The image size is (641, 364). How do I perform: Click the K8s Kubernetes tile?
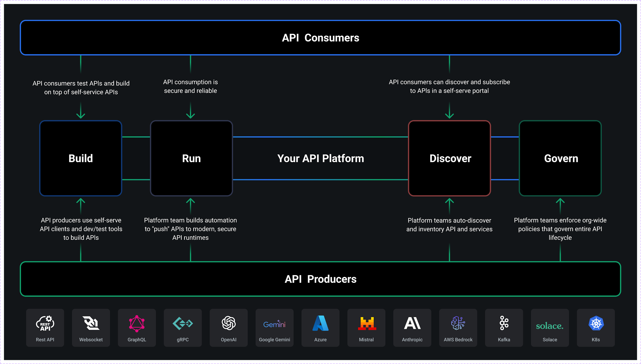click(x=596, y=327)
